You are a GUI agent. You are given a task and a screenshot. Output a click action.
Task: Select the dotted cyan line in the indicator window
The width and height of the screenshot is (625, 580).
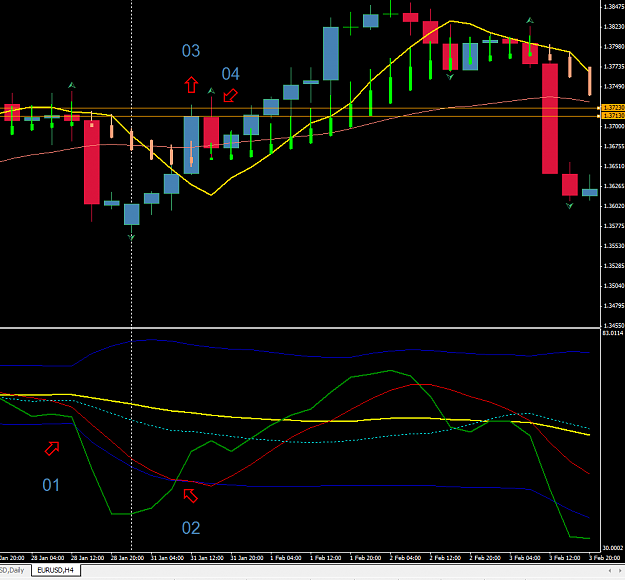(x=311, y=442)
